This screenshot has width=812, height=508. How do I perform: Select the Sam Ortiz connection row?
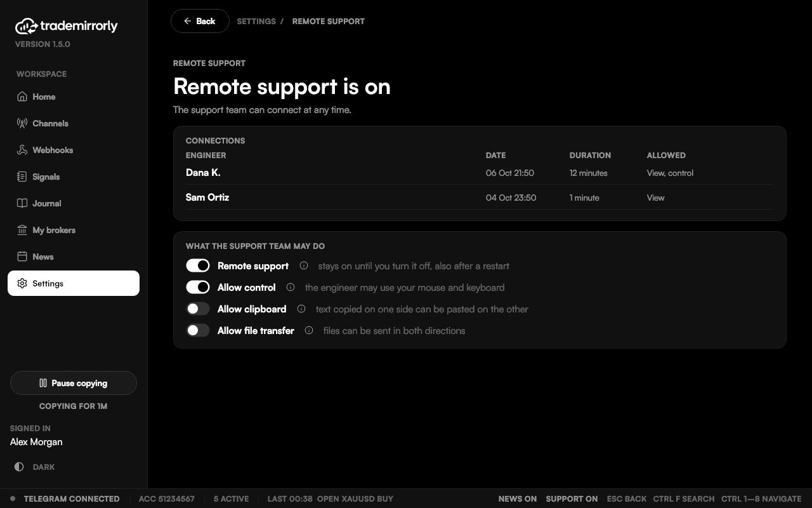(x=480, y=197)
